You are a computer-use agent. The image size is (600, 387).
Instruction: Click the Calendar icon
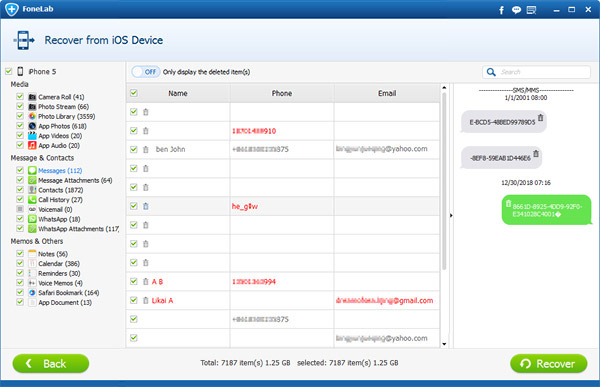pos(32,263)
